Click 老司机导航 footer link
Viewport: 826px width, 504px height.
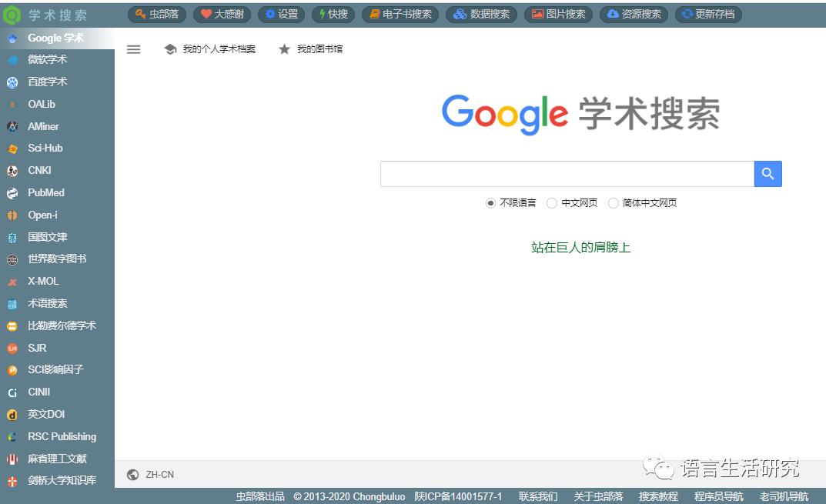coord(784,496)
